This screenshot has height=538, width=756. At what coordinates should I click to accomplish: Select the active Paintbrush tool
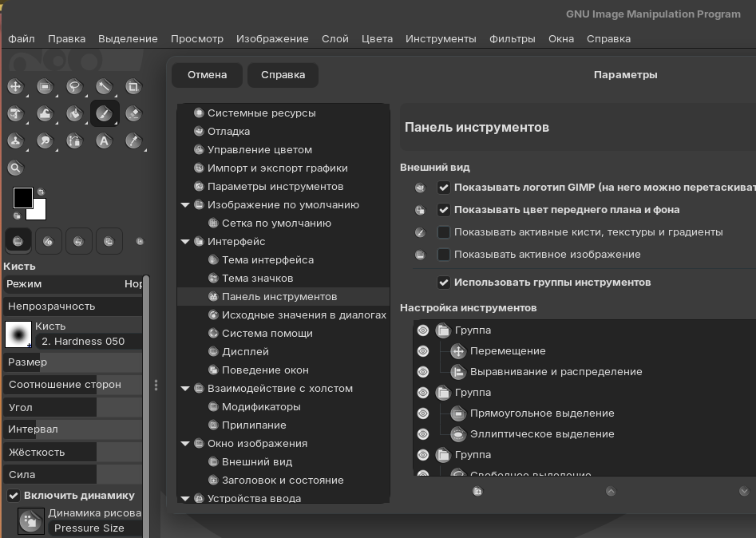pyautogui.click(x=104, y=114)
